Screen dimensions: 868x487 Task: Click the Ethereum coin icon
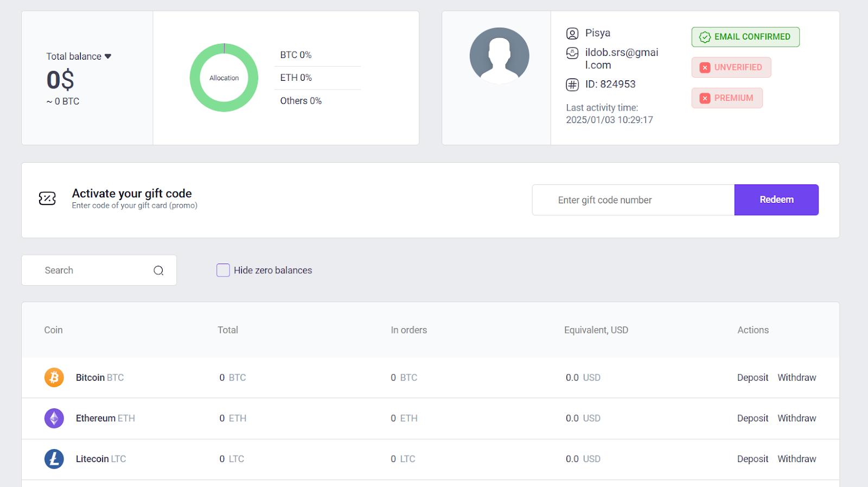tap(54, 418)
